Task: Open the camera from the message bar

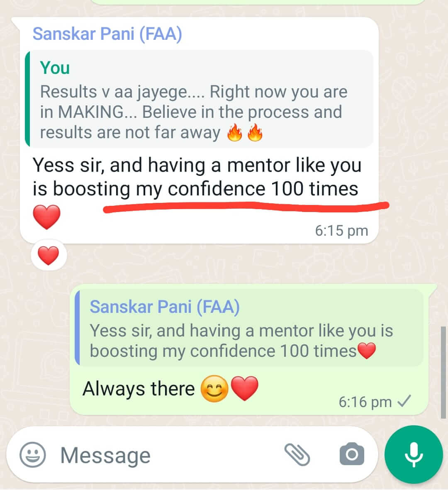Action: pos(352,454)
